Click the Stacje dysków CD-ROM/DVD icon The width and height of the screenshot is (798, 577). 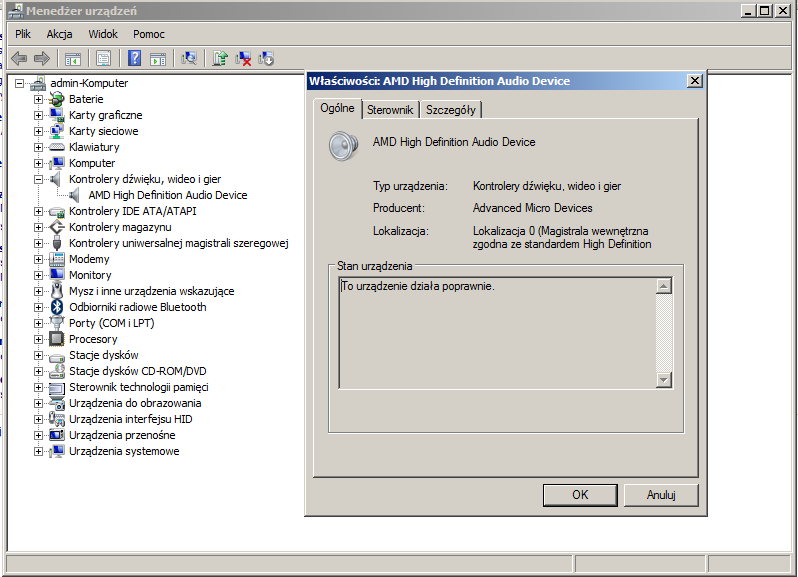coord(56,371)
